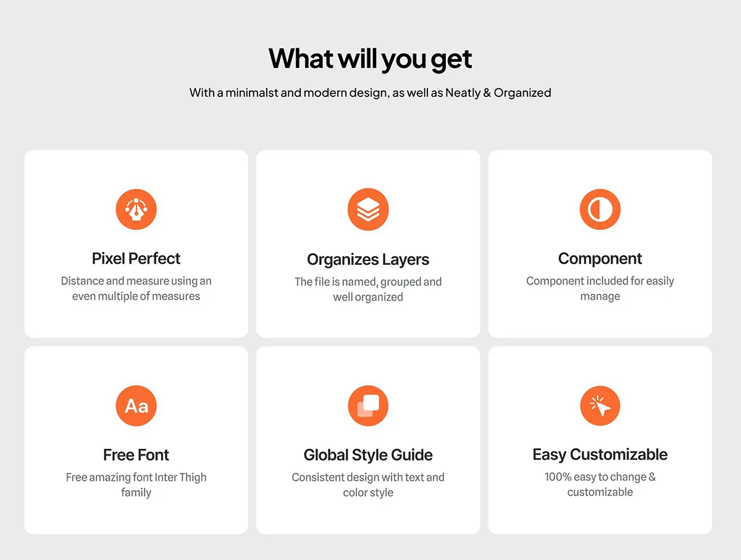This screenshot has width=741, height=560.
Task: Click the half-circle Component icon
Action: 600,210
